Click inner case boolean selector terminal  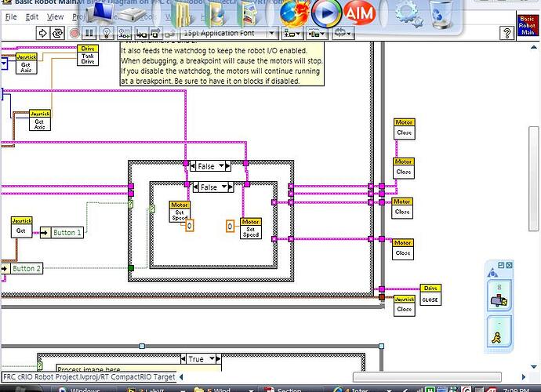[152, 209]
